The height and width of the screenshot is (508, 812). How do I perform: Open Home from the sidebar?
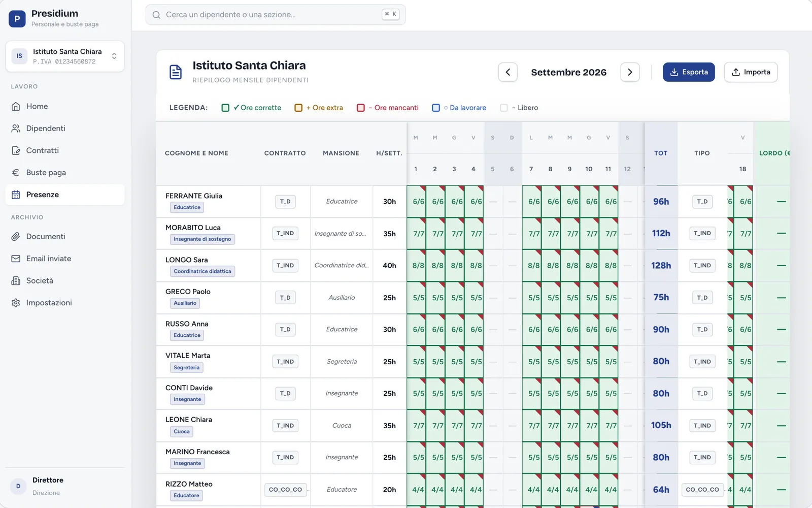(x=65, y=106)
